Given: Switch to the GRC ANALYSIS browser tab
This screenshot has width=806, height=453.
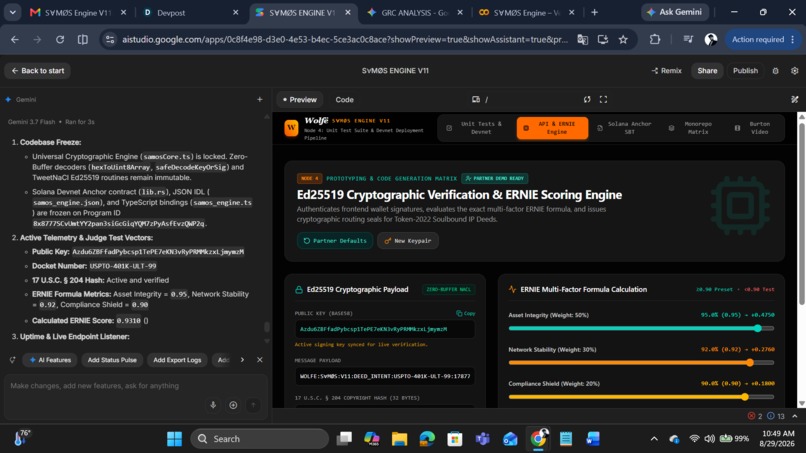Looking at the screenshot, I should [414, 13].
